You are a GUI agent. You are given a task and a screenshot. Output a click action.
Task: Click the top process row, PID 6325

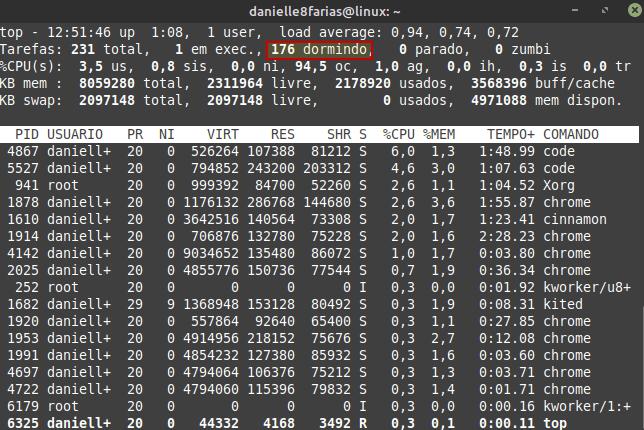coord(320,423)
